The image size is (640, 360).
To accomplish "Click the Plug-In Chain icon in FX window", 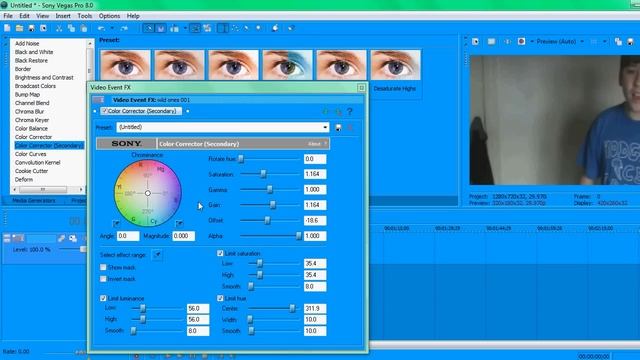I will point(325,111).
